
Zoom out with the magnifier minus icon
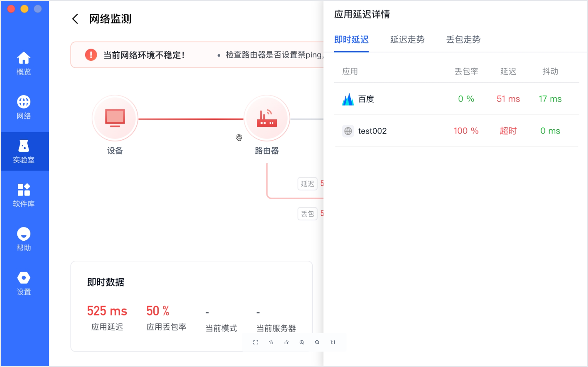coord(317,342)
